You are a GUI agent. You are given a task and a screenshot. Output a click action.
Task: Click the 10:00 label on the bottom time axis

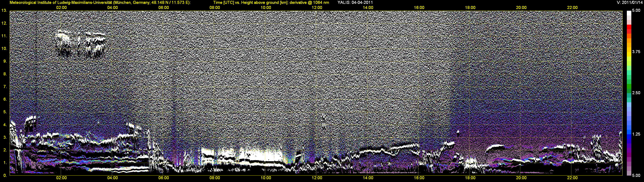click(266, 178)
